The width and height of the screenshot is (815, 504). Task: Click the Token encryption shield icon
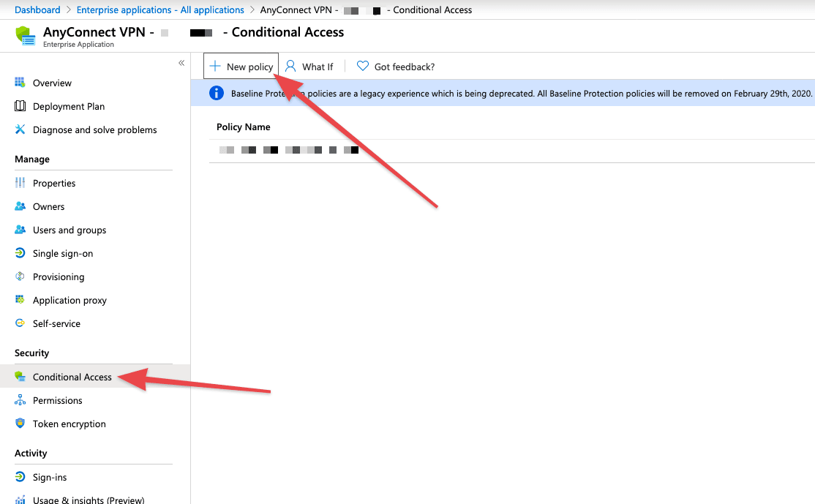point(20,424)
